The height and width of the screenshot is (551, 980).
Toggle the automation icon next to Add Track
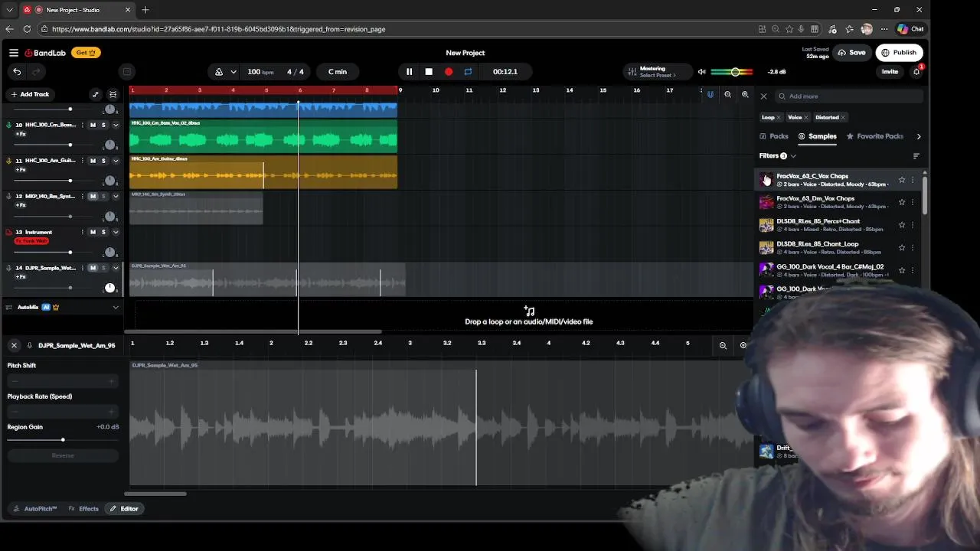pyautogui.click(x=95, y=94)
